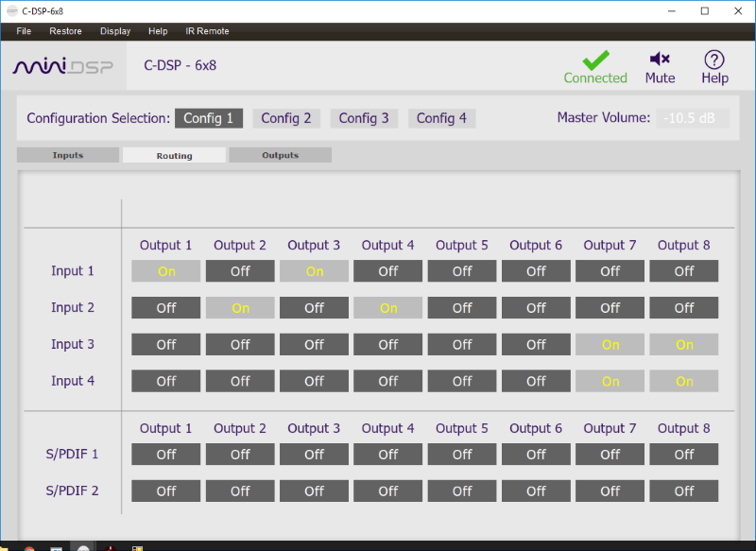Click the green Connected checkmark icon

click(x=595, y=60)
